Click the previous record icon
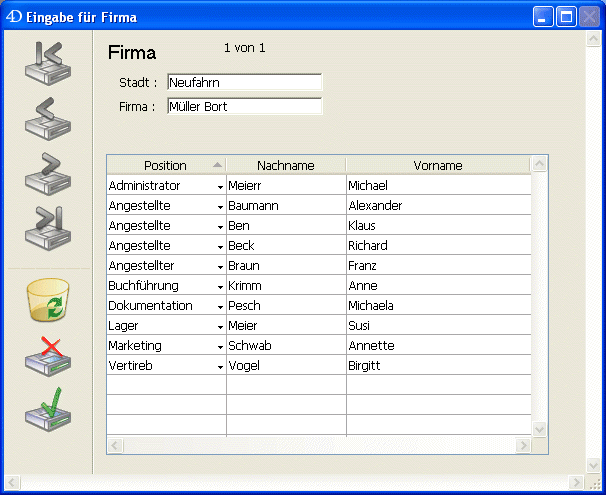This screenshot has height=495, width=606. tap(47, 120)
